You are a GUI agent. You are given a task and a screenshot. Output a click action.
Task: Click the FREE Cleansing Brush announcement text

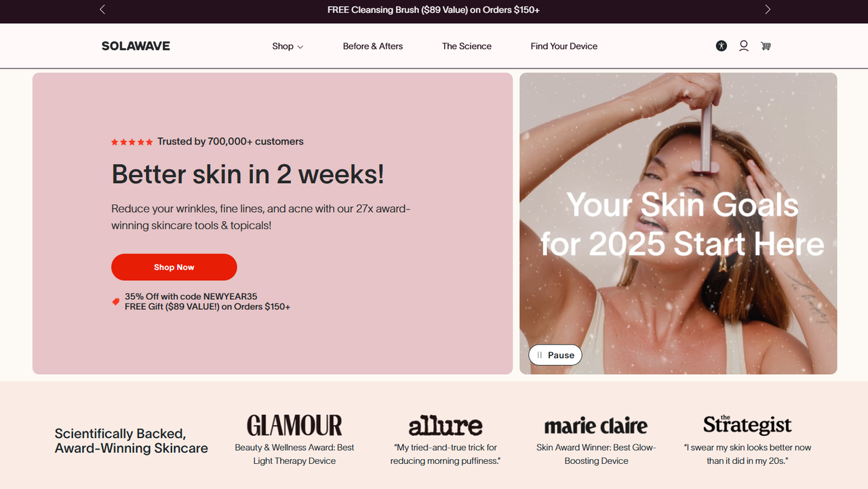coord(433,9)
